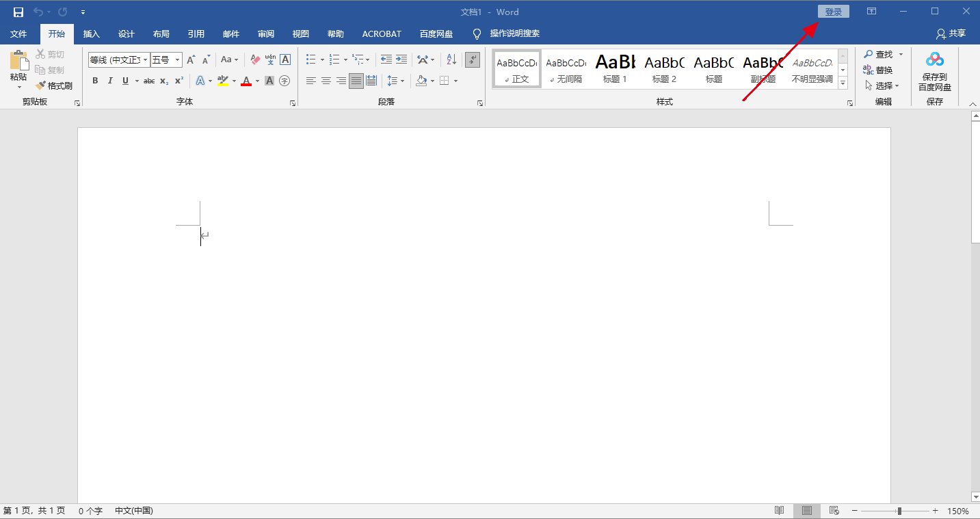
Task: Switch to the Design (设计) tab
Action: coord(127,34)
